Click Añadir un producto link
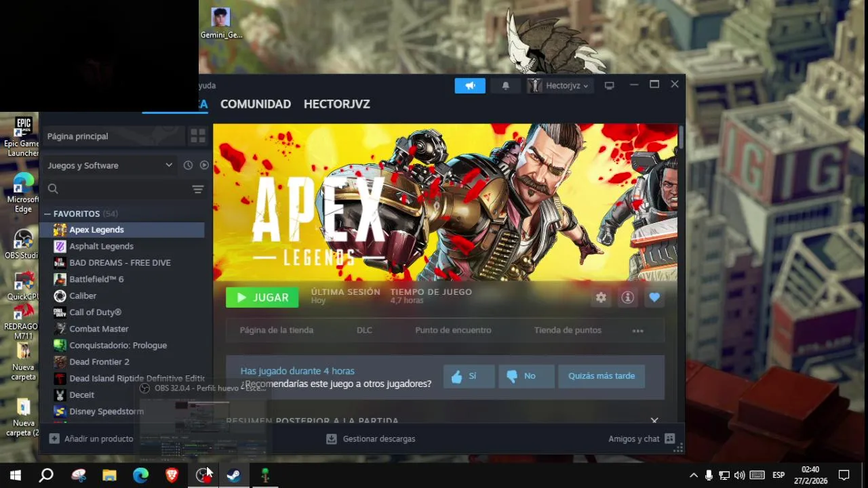 pyautogui.click(x=91, y=439)
